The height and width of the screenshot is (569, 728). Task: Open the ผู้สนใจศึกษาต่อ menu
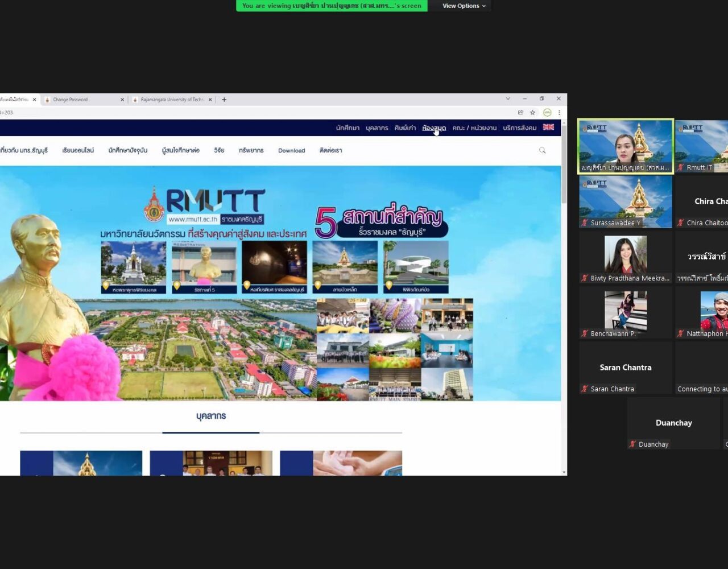coord(181,151)
